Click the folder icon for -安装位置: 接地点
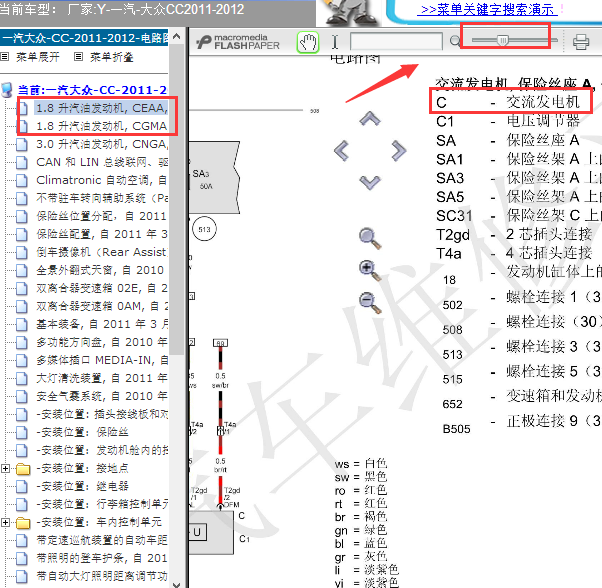602x588 pixels. tap(23, 469)
